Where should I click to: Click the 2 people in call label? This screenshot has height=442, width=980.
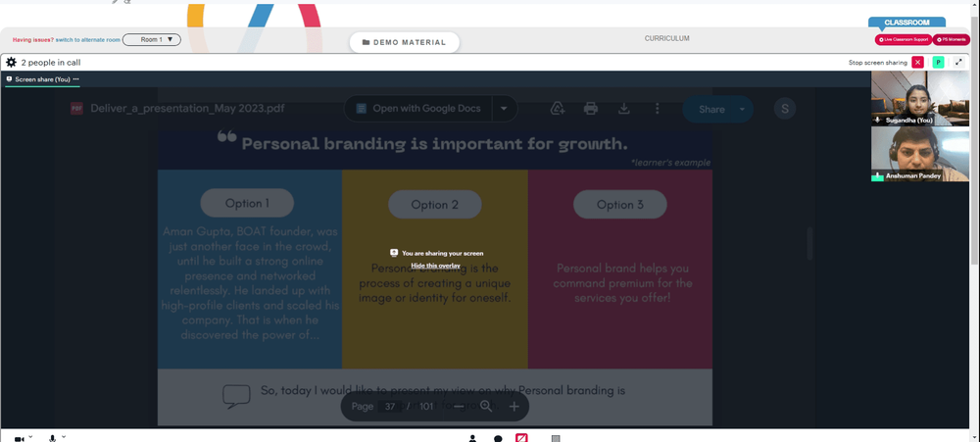coord(51,63)
